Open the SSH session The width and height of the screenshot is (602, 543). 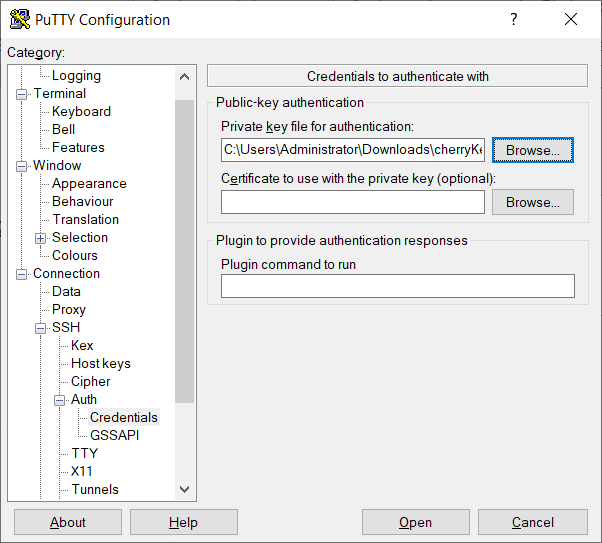(x=416, y=522)
